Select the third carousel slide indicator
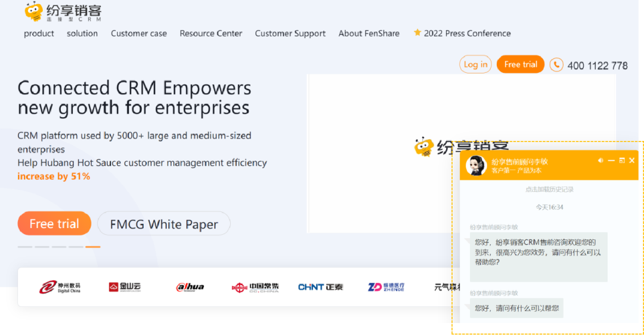Image resolution: width=644 pixels, height=335 pixels. [x=58, y=247]
